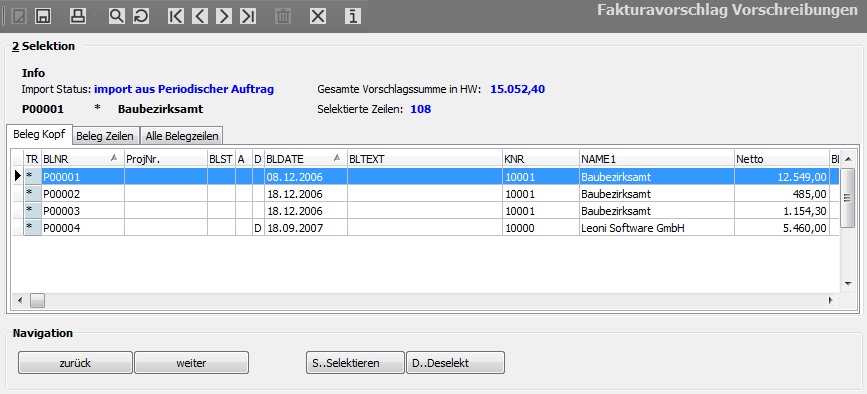Click the horizontal scrollbar thumb

(37, 300)
